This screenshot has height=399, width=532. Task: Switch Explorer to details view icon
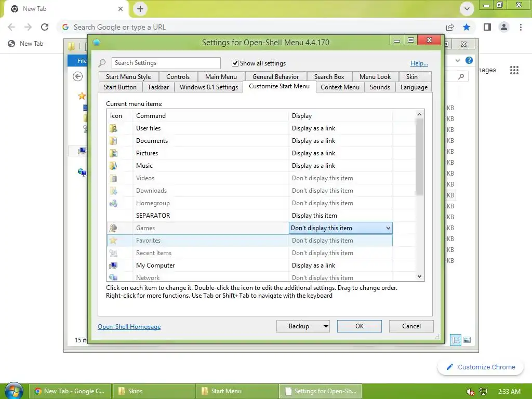pos(456,340)
